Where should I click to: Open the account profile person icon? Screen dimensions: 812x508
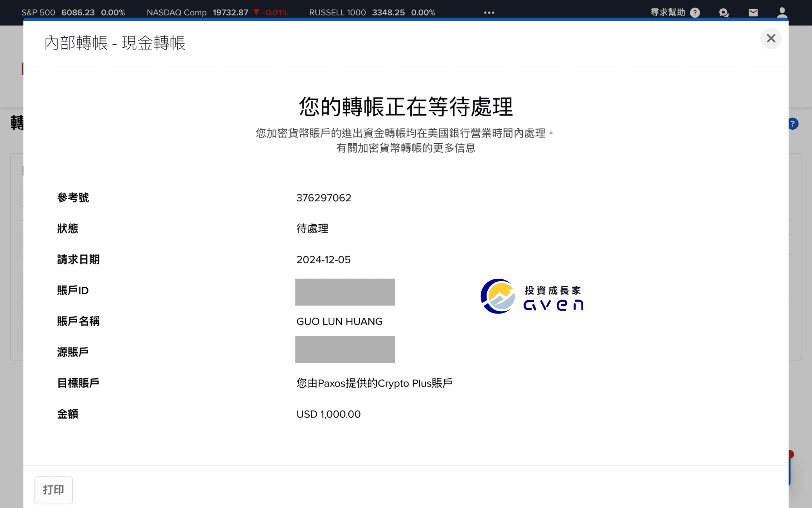point(782,13)
